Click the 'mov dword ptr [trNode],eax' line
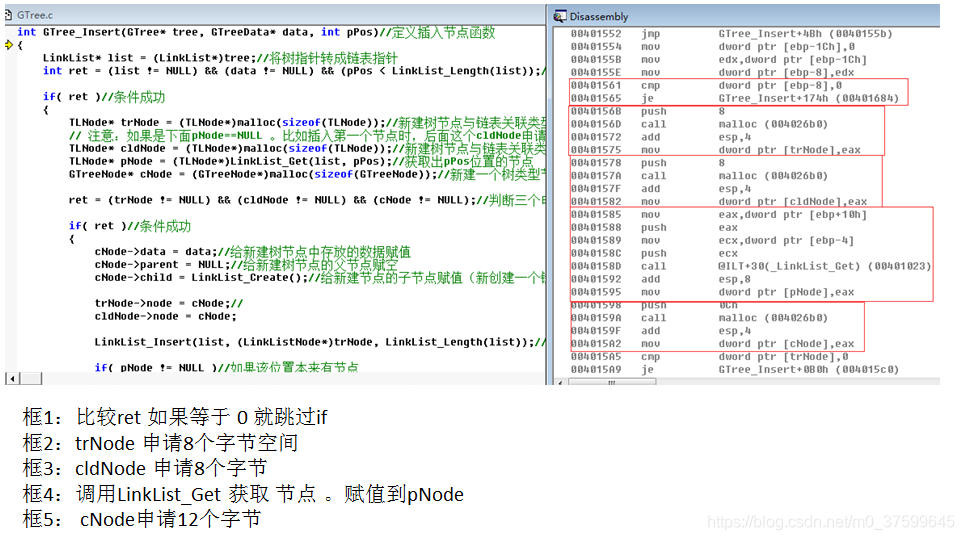Screen dimensions: 964x540 click(x=716, y=150)
